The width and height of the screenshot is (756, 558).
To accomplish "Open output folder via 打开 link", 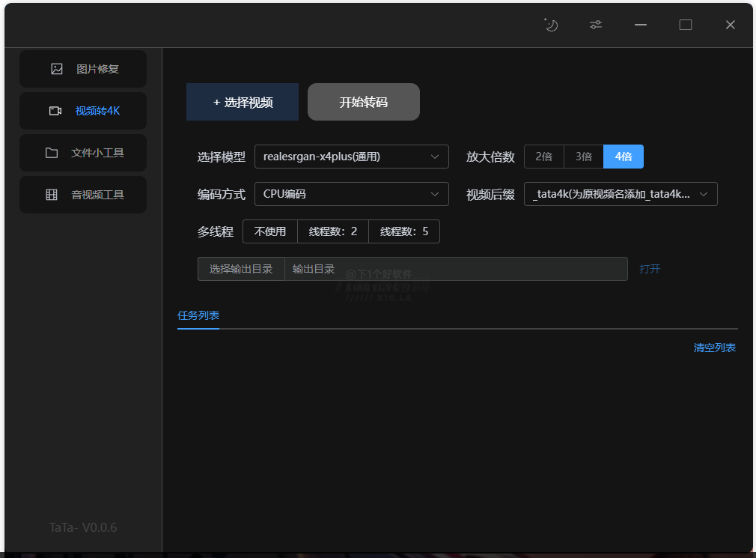I will click(x=648, y=269).
